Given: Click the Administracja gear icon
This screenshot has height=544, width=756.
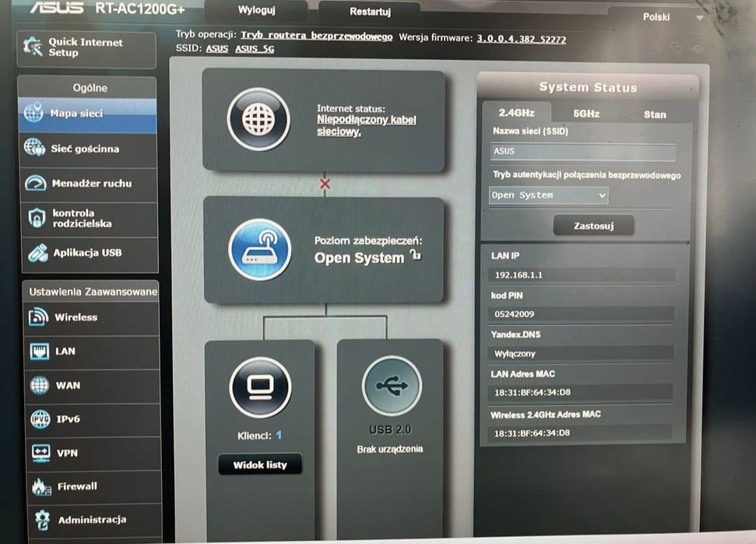Looking at the screenshot, I should [42, 520].
